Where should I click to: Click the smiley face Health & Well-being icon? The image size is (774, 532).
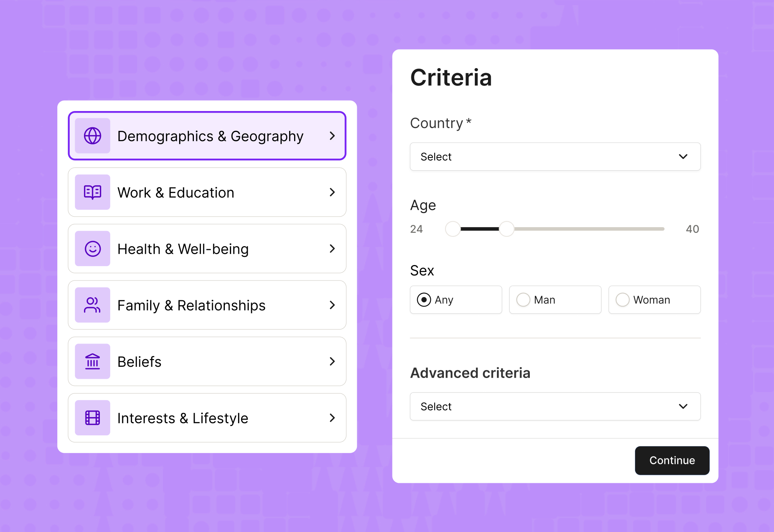click(x=92, y=249)
